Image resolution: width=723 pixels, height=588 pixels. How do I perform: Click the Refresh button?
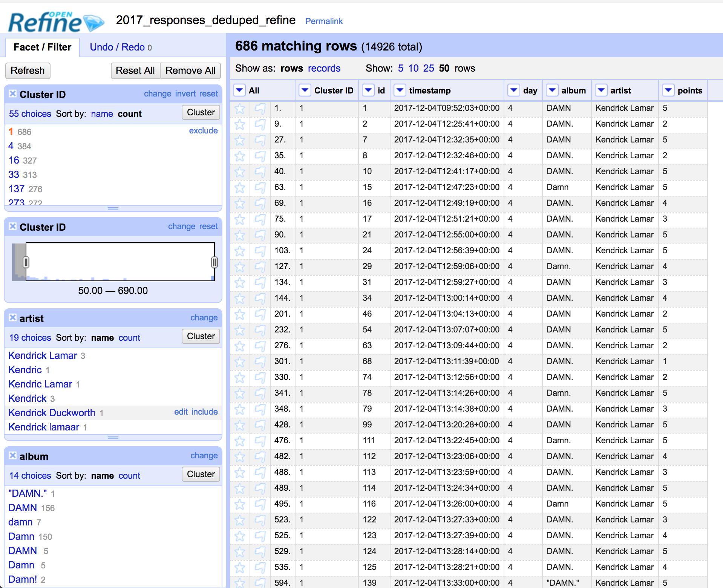28,70
